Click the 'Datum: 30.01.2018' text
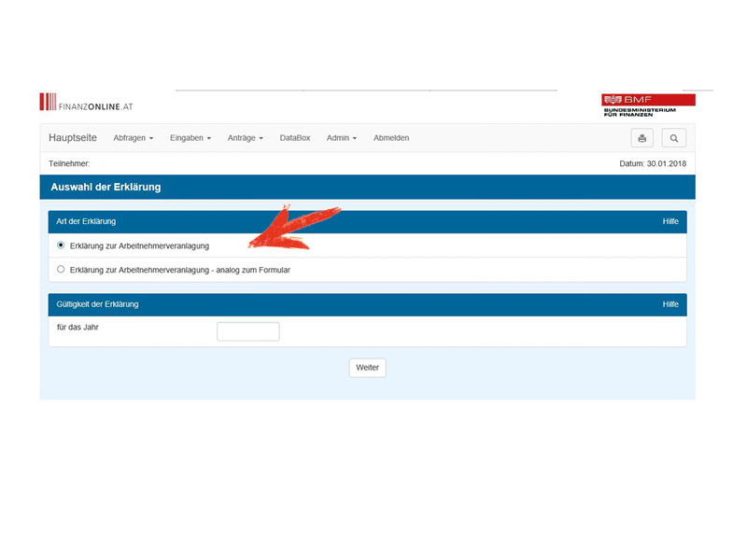Screen dimensions: 747x560 point(653,164)
